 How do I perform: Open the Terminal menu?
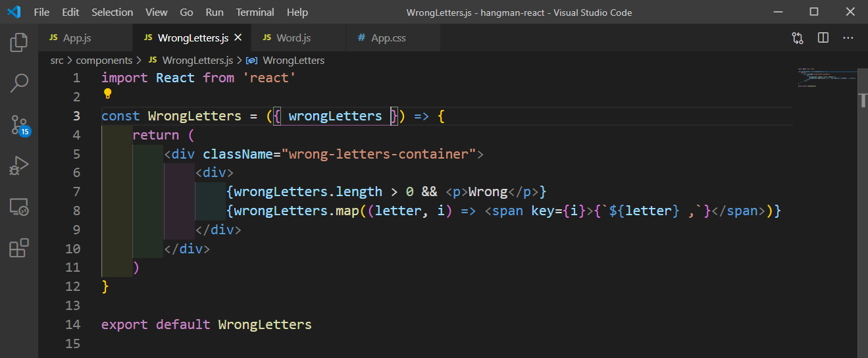click(255, 12)
